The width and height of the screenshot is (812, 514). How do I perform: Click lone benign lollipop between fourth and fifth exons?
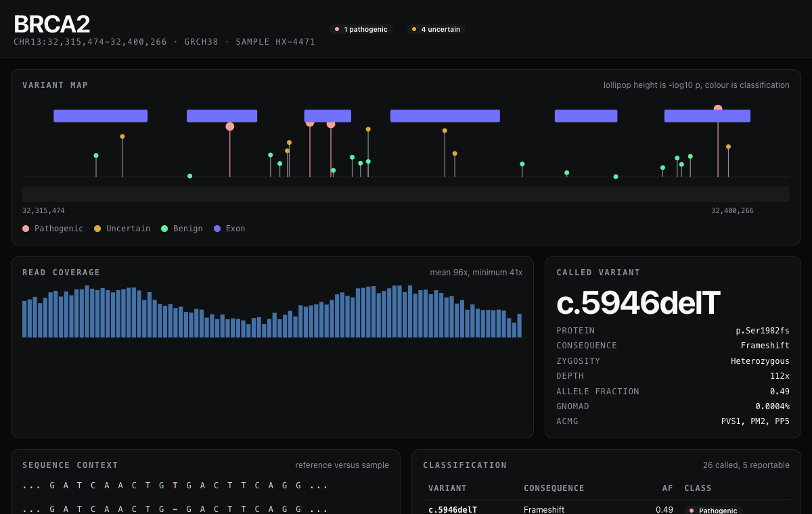[522, 164]
